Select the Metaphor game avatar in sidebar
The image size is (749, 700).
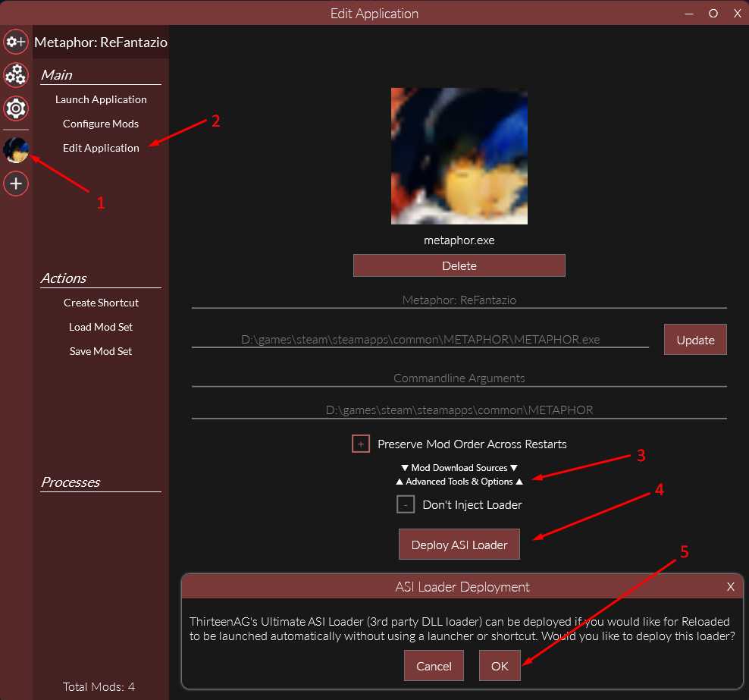click(16, 150)
